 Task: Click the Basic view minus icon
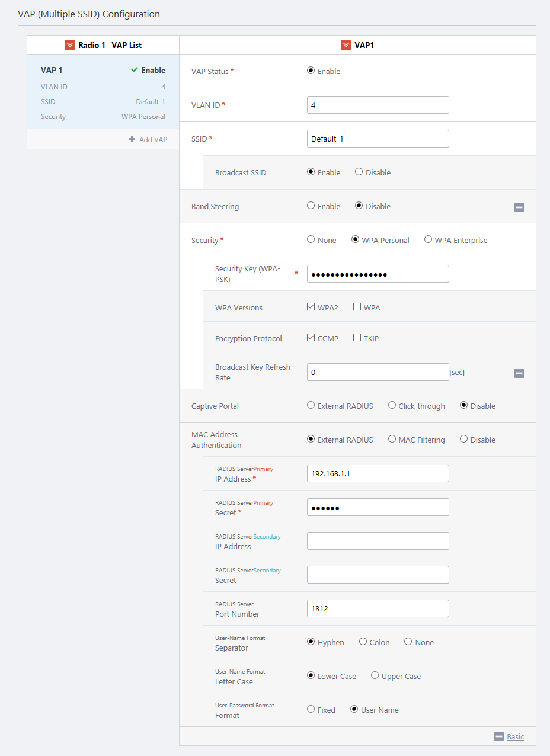[499, 736]
